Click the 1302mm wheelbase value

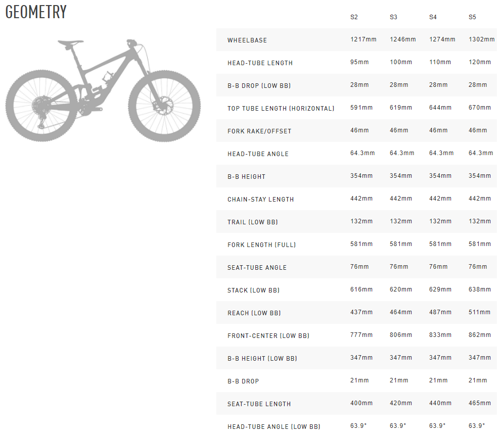pos(481,39)
